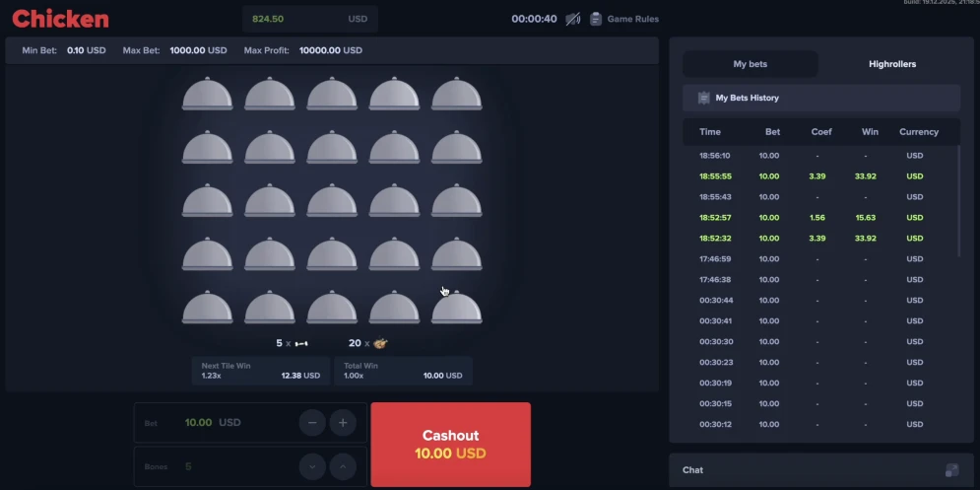980x490 pixels.
Task: Click the Time column header
Action: tap(710, 132)
